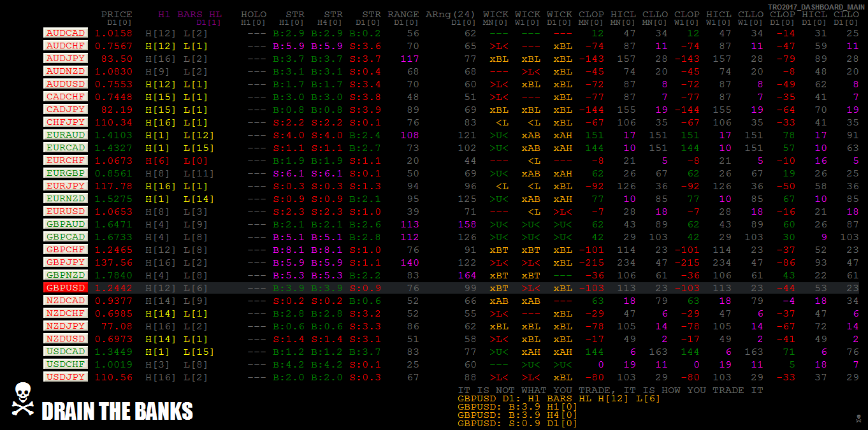Select the highlighted GBPUSD symbol button
Viewport: 868px width, 430px height.
coord(65,287)
